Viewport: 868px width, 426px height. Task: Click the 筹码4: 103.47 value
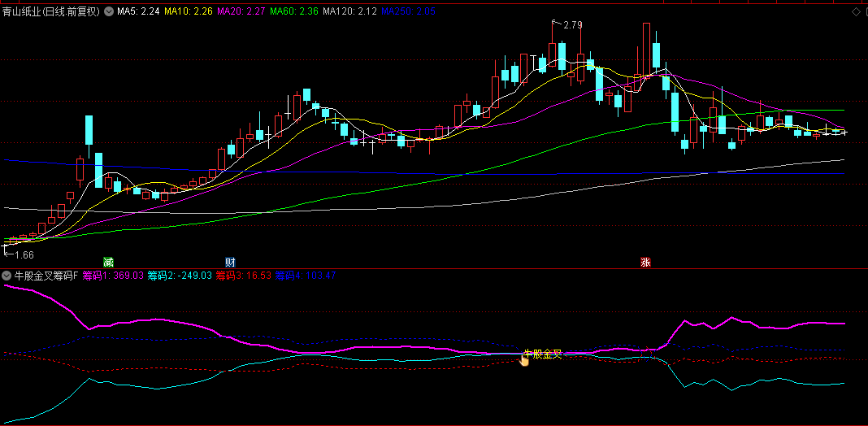coord(306,276)
